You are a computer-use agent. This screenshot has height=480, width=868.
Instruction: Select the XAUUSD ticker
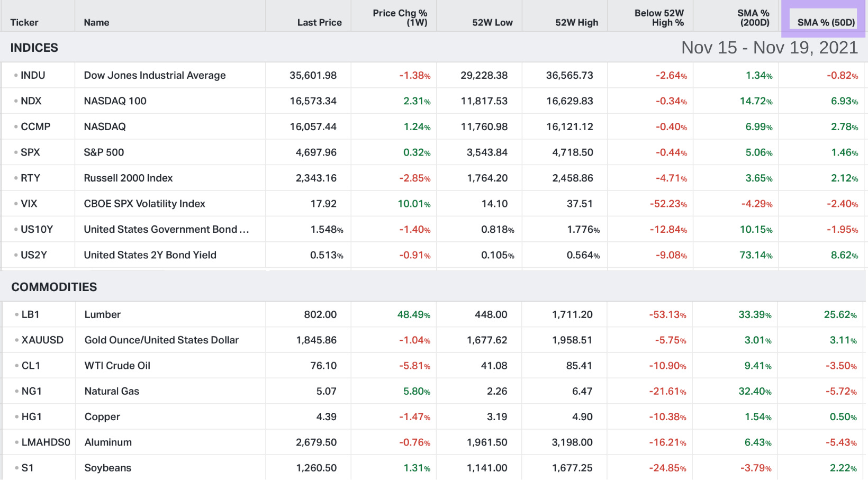click(x=42, y=340)
